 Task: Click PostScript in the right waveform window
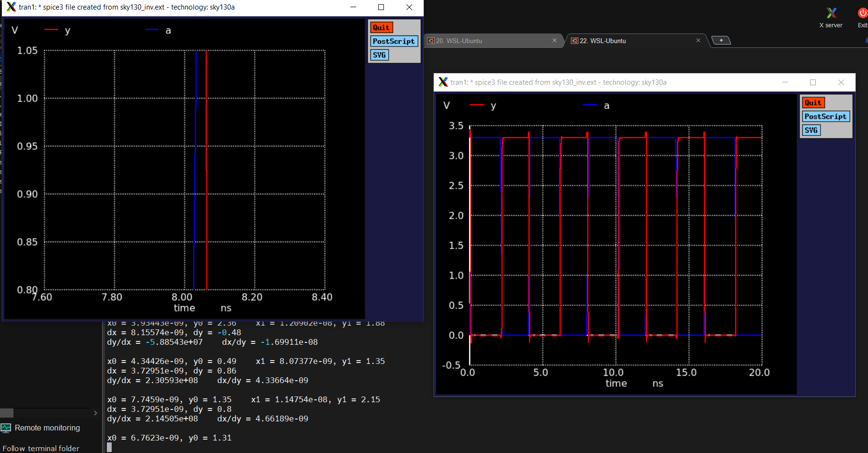click(825, 116)
